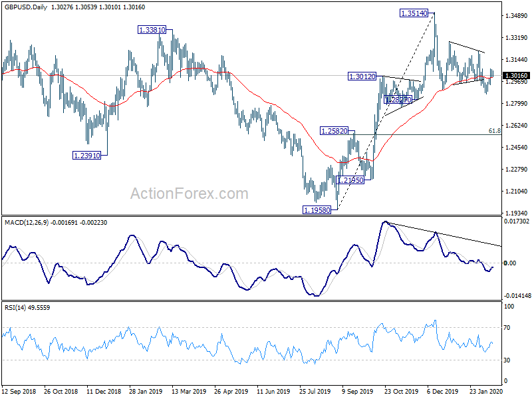Click the 1.33190 price axis value
This screenshot has height=399, width=532.
[517, 38]
